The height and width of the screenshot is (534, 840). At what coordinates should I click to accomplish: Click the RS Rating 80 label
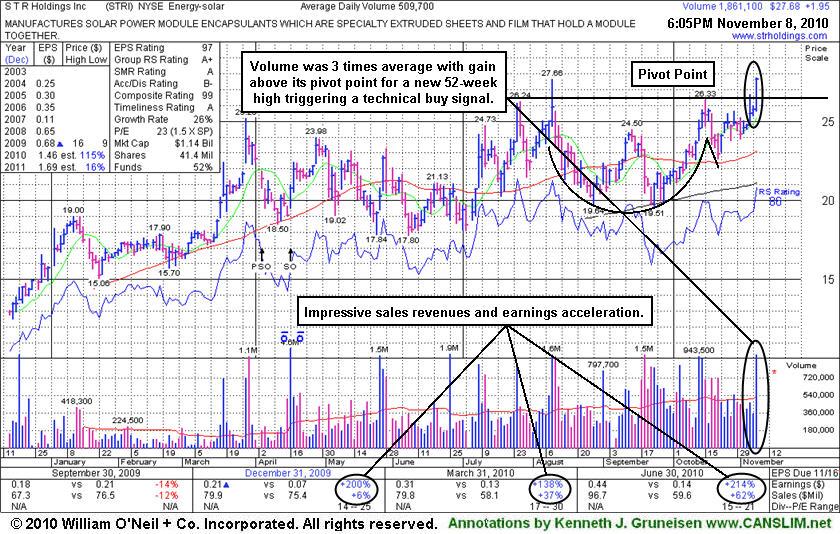[779, 197]
